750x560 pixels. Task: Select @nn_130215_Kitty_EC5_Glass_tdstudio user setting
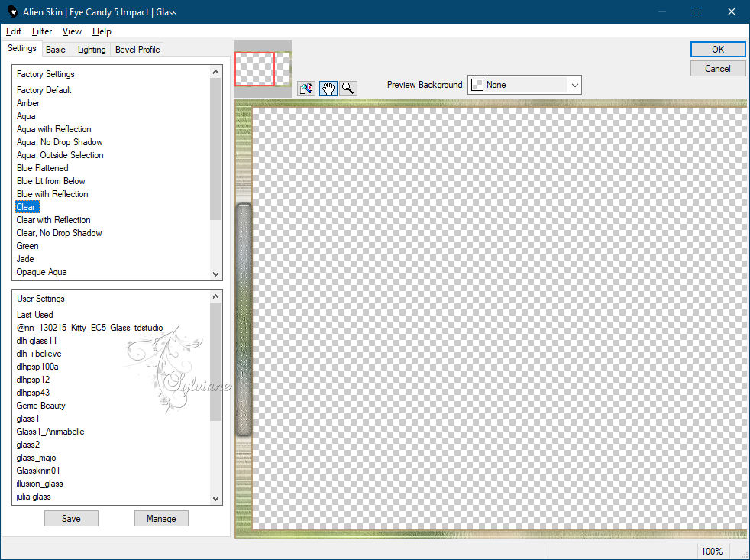click(x=89, y=328)
